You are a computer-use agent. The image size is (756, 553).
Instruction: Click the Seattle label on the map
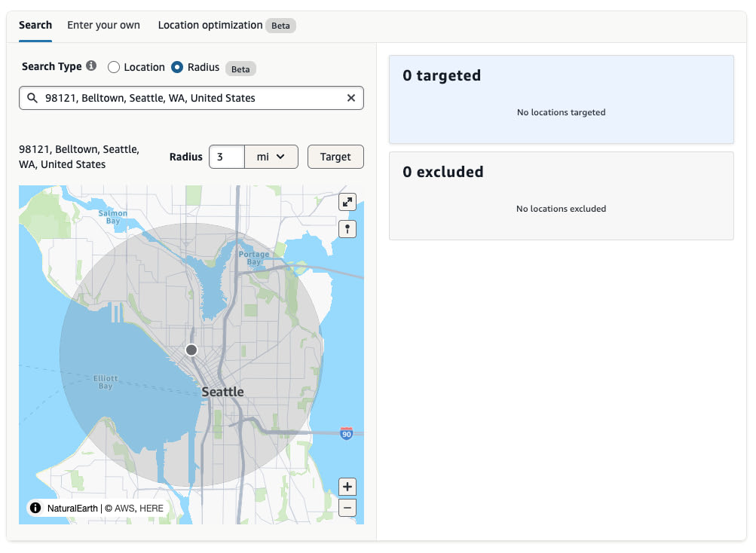(223, 392)
